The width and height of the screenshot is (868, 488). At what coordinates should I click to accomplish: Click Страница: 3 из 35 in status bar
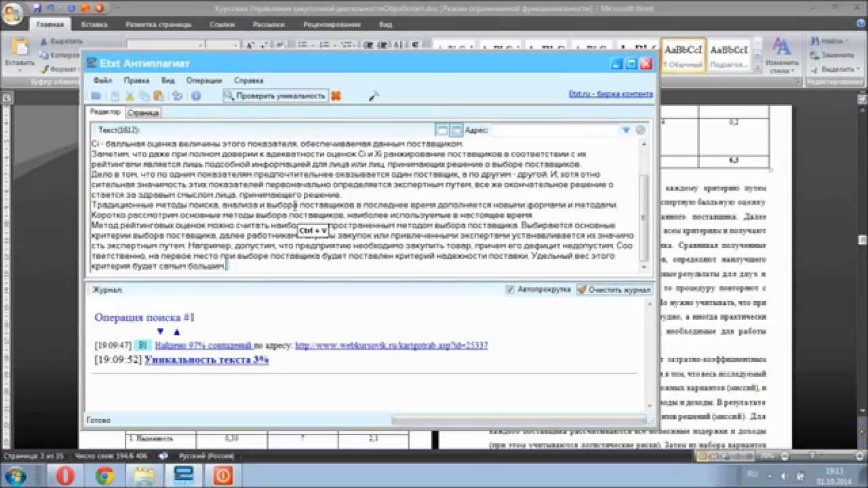coord(34,456)
